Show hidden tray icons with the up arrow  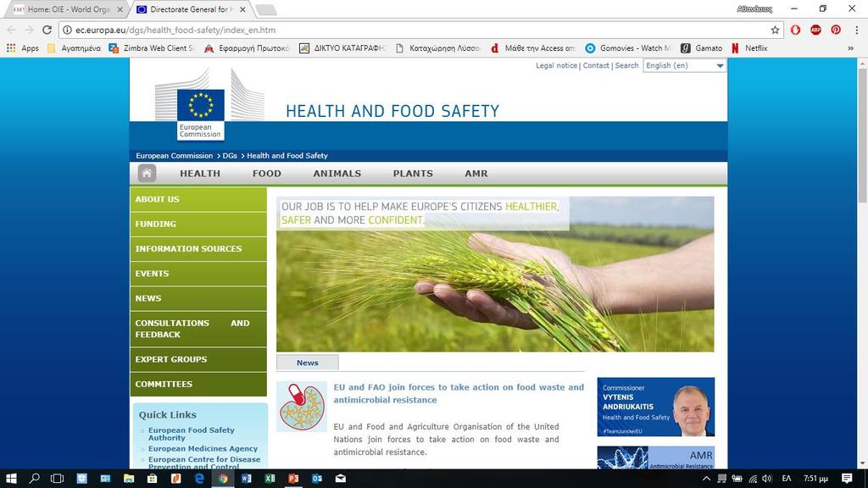(x=706, y=478)
